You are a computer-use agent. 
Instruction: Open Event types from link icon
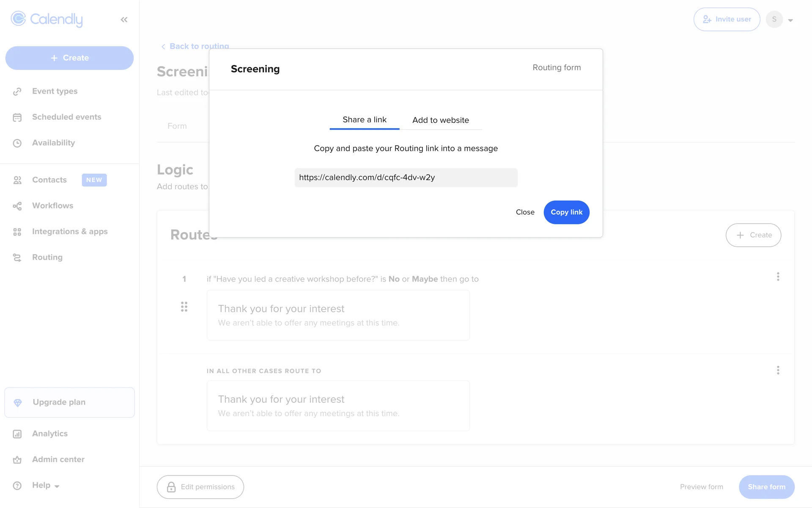17,91
